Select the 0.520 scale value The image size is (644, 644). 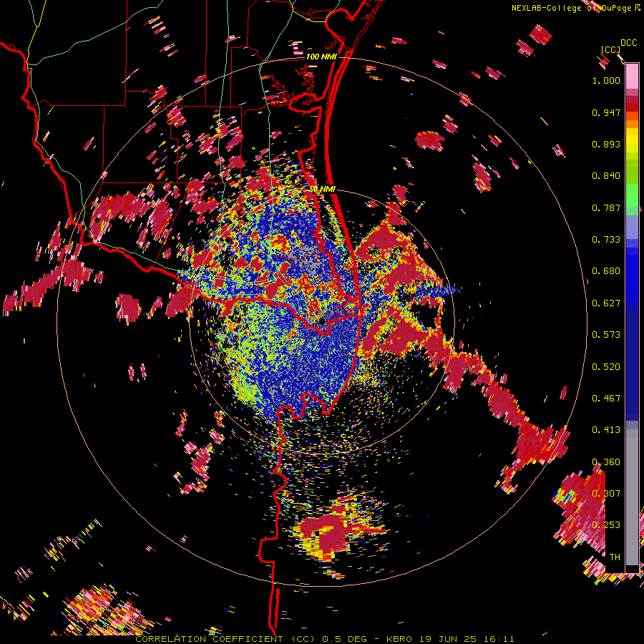(606, 367)
